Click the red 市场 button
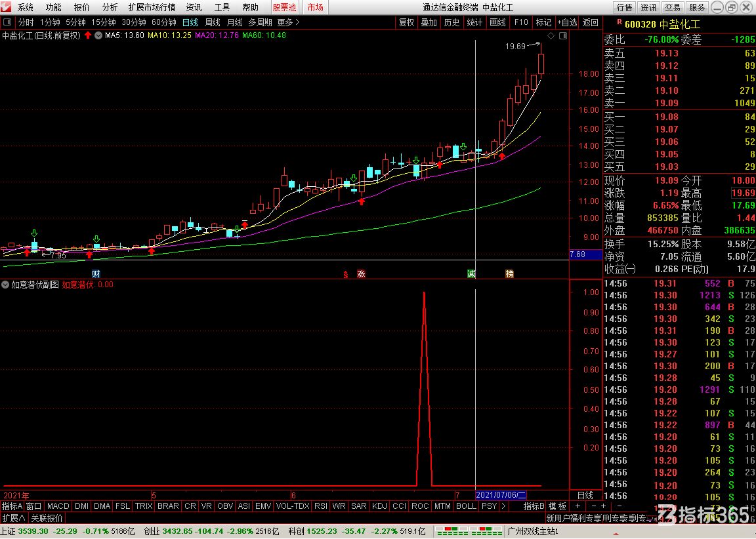This screenshot has height=539, width=756. coord(315,7)
